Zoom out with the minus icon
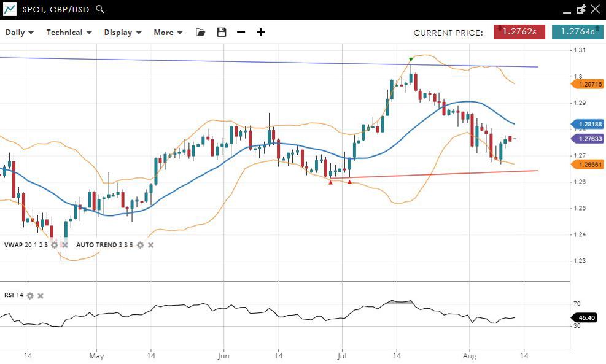 point(241,32)
